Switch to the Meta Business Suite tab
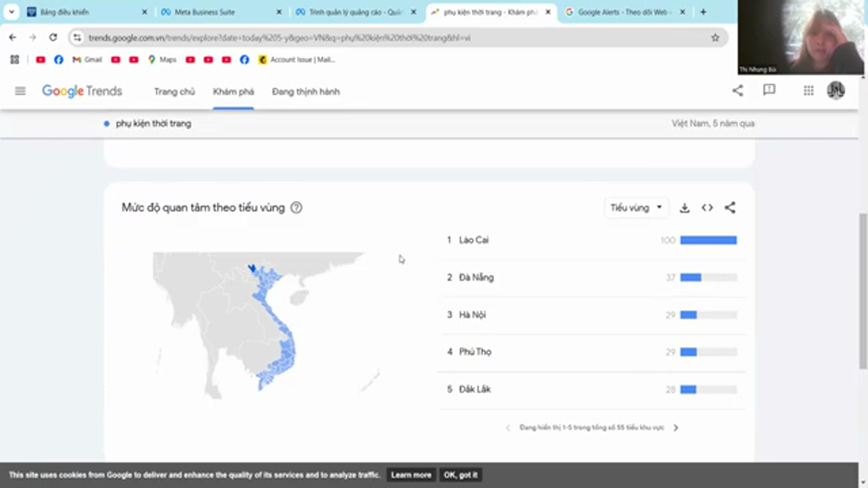868x488 pixels. tap(220, 12)
